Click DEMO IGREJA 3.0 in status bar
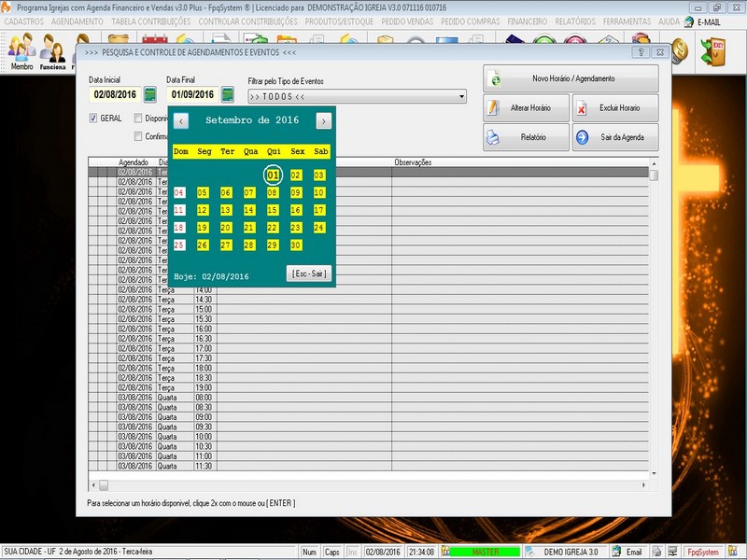This screenshot has width=747, height=560. click(571, 552)
